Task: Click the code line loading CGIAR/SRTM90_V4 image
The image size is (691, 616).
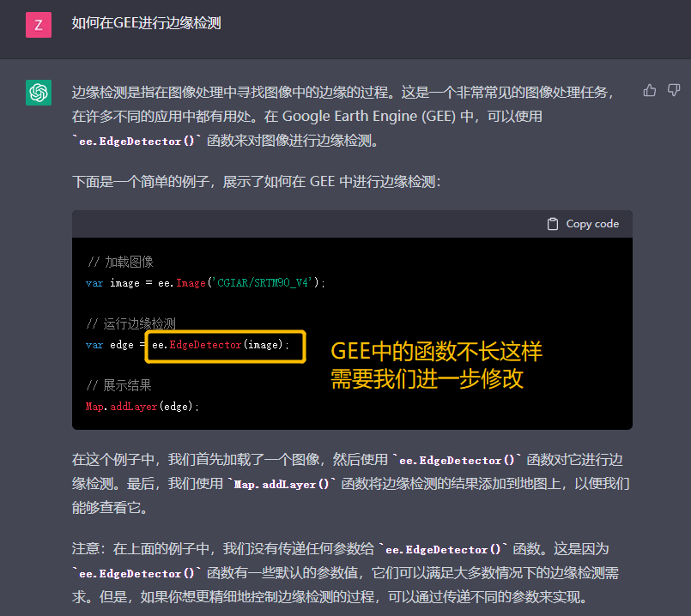Action: (x=205, y=282)
